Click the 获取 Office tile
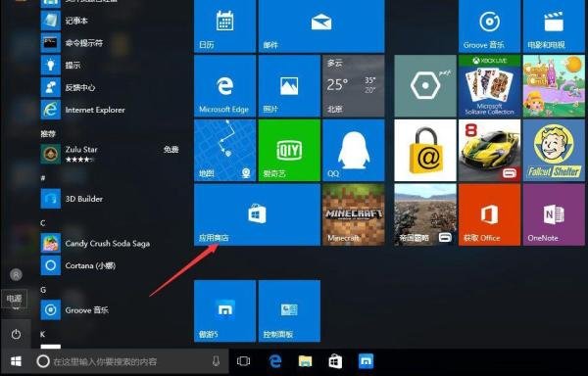588x376 pixels. point(489,214)
